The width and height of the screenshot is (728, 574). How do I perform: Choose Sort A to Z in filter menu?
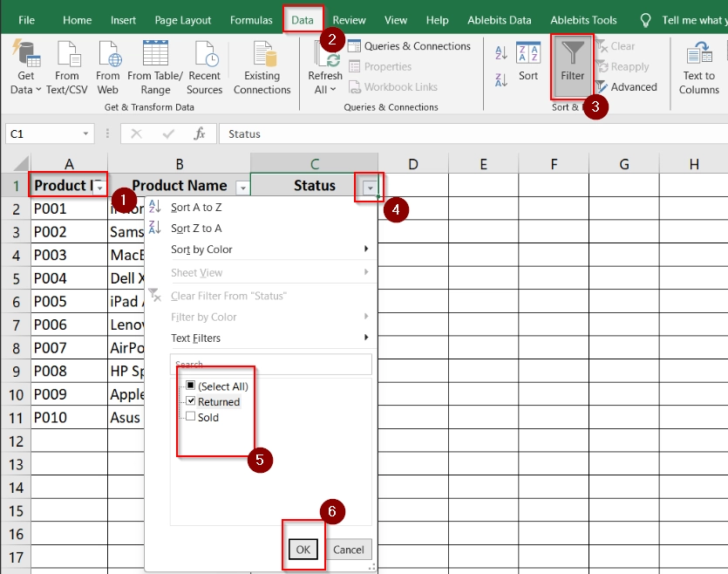click(x=262, y=207)
